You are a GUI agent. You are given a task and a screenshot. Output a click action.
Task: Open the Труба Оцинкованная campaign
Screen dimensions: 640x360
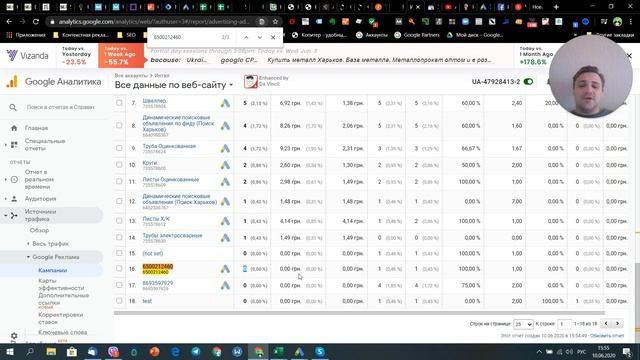click(169, 146)
